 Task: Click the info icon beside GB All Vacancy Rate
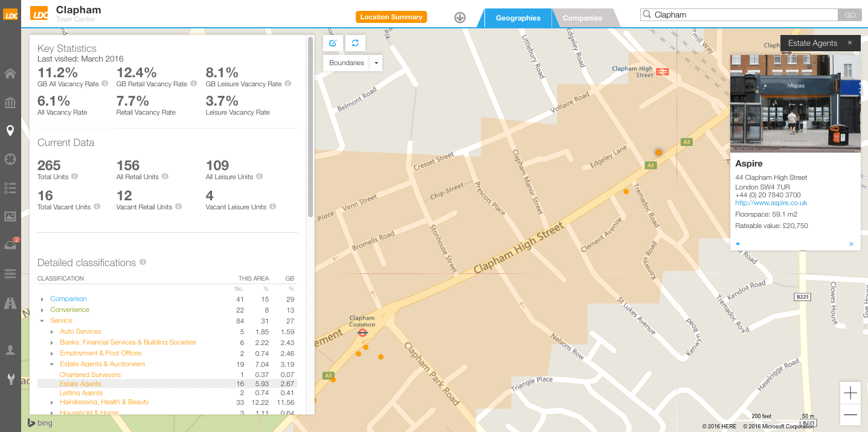point(105,84)
